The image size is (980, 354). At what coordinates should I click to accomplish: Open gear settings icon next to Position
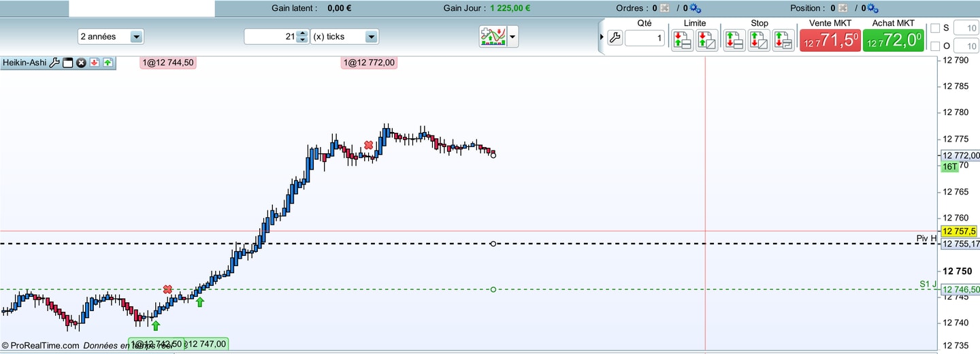pyautogui.click(x=873, y=8)
